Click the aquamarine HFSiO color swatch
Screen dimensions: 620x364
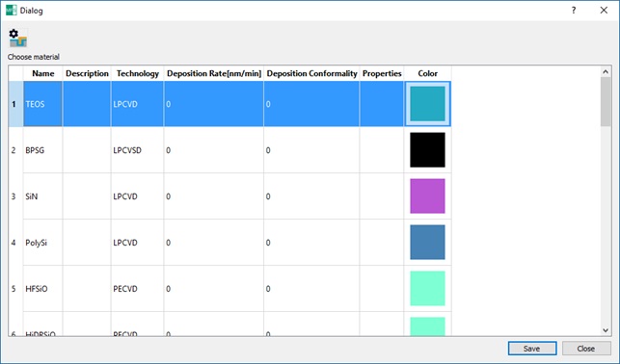(427, 289)
